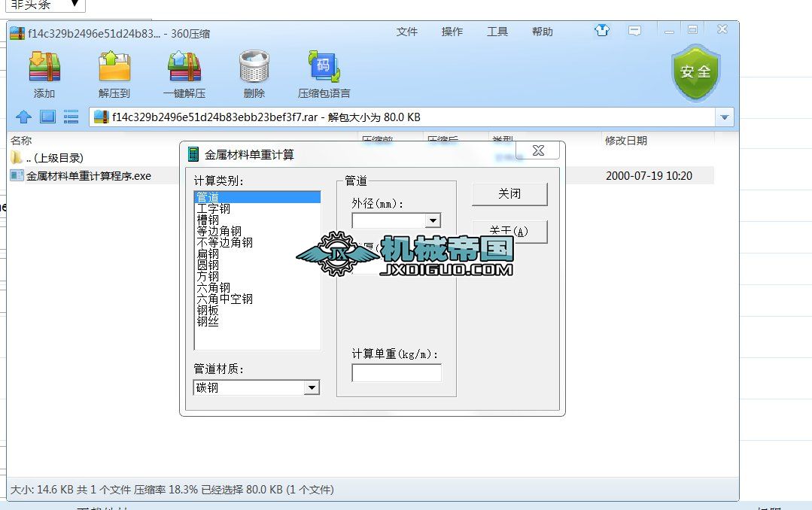Click the 计算单重(kg/m) result field
The width and height of the screenshot is (812, 510).
397,373
